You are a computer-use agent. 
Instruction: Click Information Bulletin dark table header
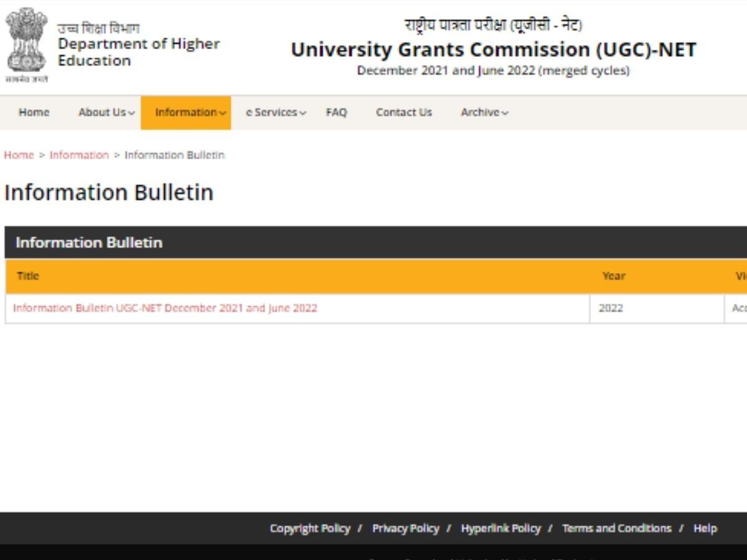click(375, 243)
